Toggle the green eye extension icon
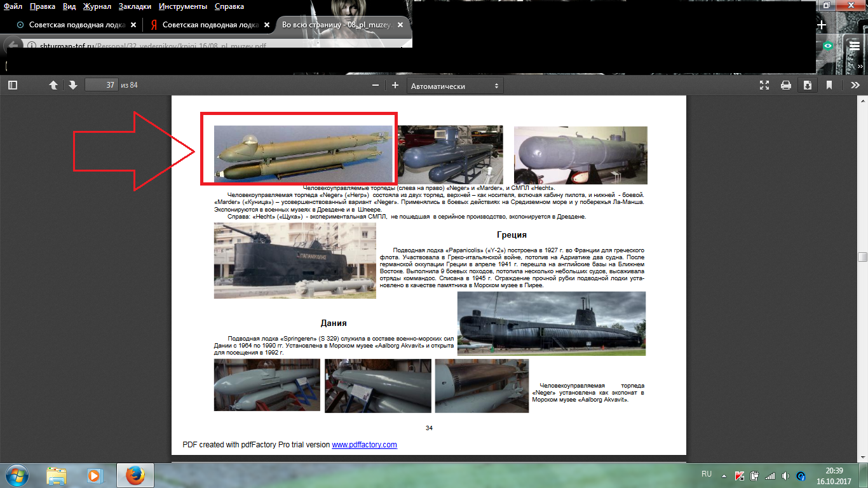The image size is (868, 488). (x=828, y=46)
